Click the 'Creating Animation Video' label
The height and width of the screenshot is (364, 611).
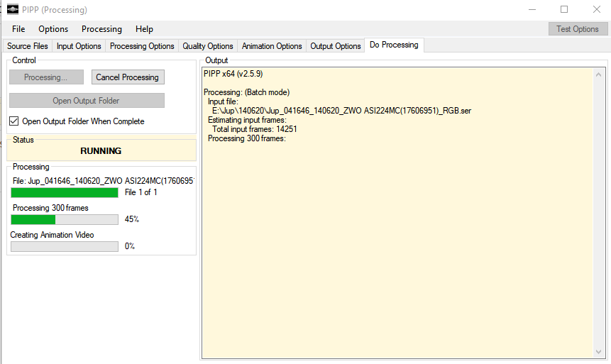tap(52, 235)
